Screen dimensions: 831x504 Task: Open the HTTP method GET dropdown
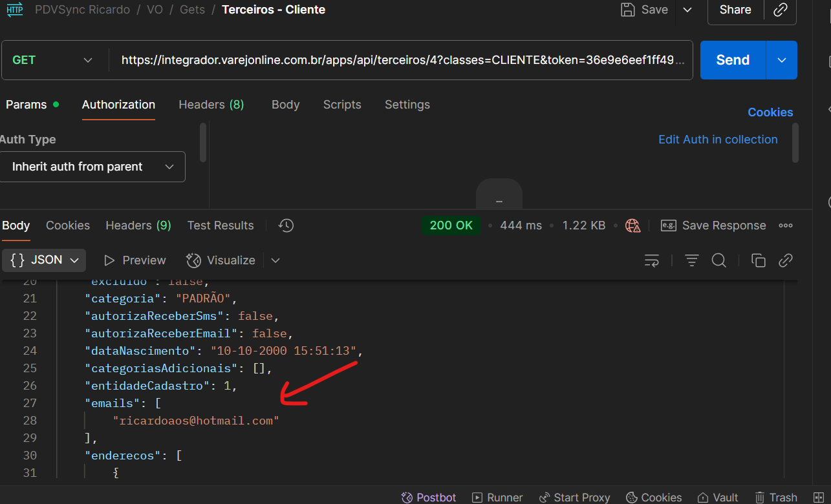[x=53, y=60]
